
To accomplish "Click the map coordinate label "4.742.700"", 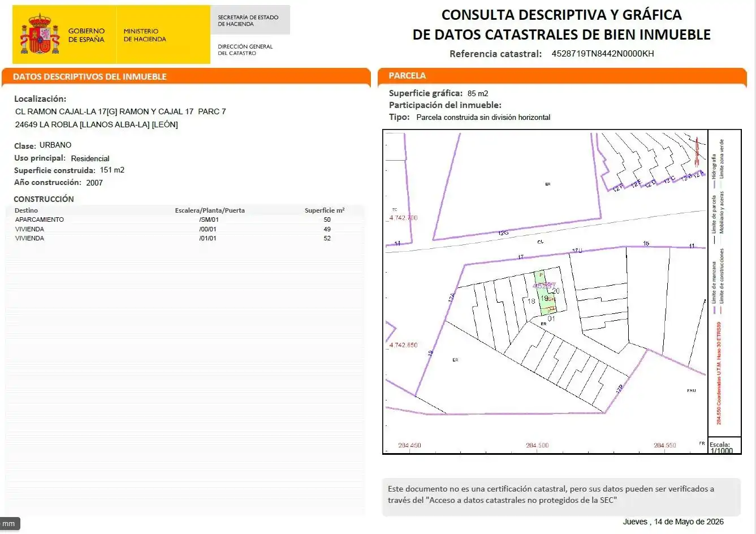I will point(403,218).
